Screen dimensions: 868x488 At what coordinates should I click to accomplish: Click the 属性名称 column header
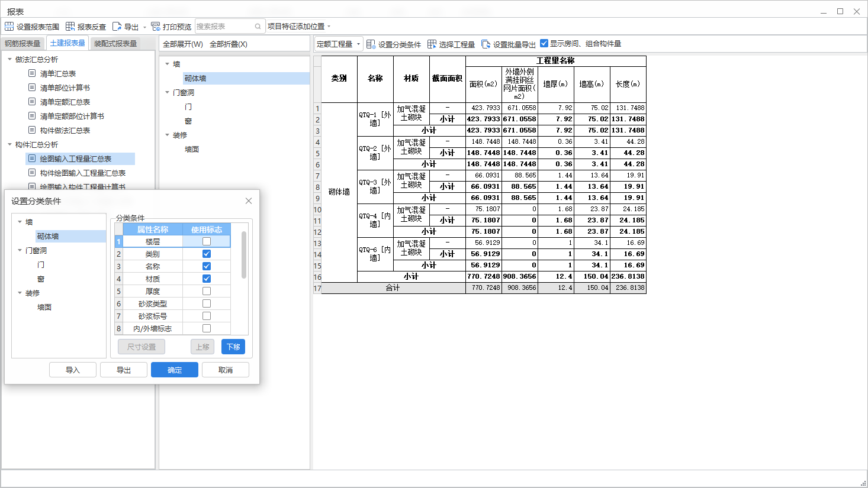(153, 230)
